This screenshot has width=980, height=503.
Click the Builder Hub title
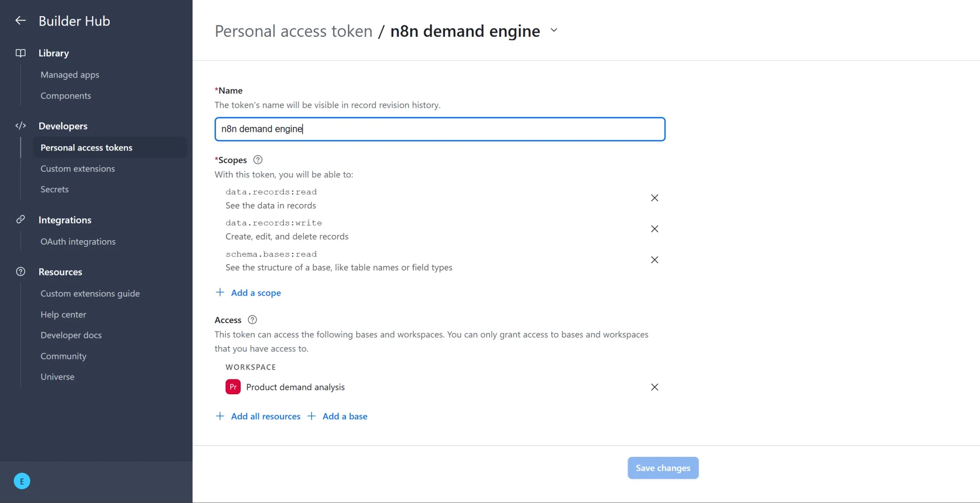pos(74,21)
